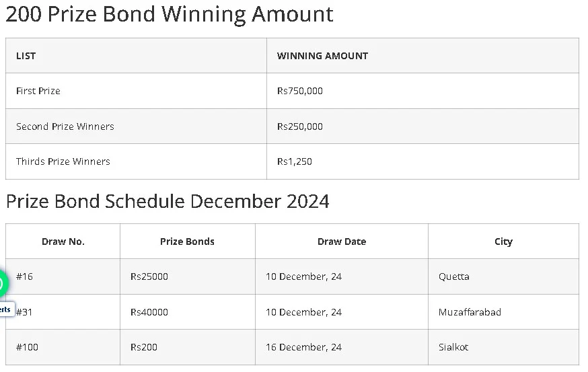Select the 'LIST' column header
This screenshot has width=588, height=372.
coord(26,56)
